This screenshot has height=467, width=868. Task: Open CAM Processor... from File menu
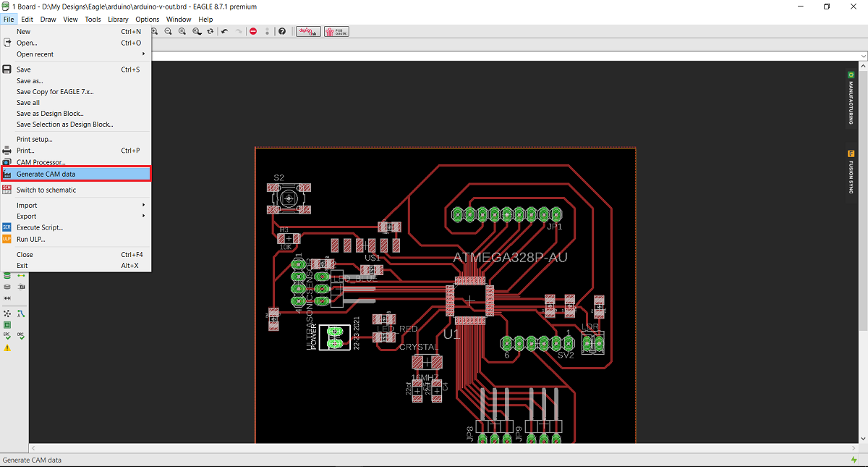(76, 162)
